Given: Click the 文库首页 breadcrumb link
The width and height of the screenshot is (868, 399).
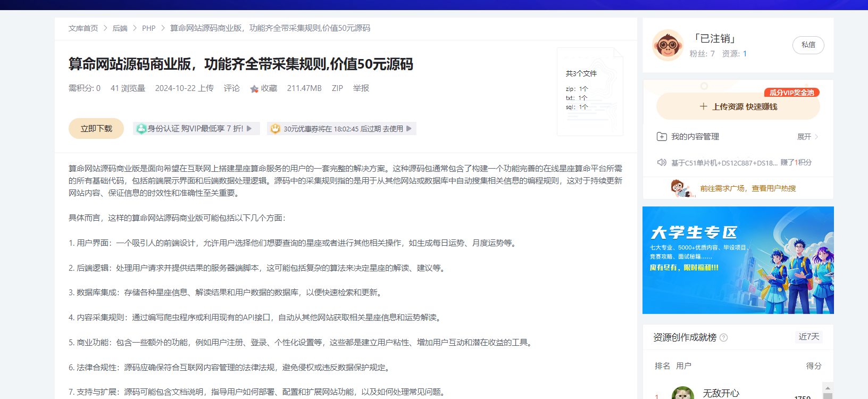Looking at the screenshot, I should coord(84,28).
